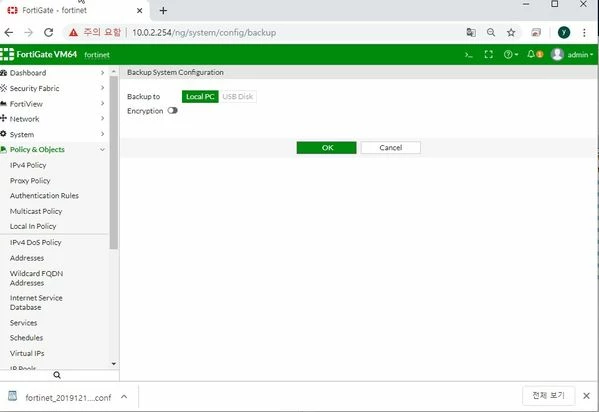Click the Backup System Configuration heading
Image resolution: width=599 pixels, height=412 pixels.
click(175, 72)
